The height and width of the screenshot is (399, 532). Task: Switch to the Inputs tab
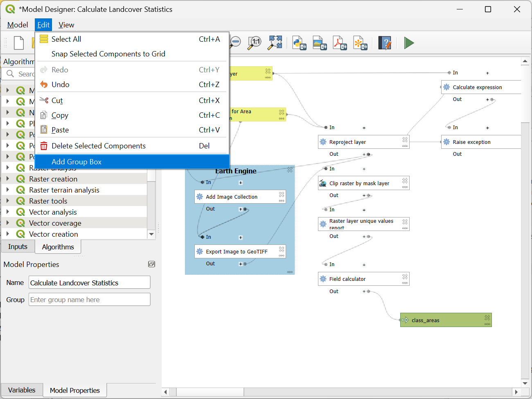[18, 247]
